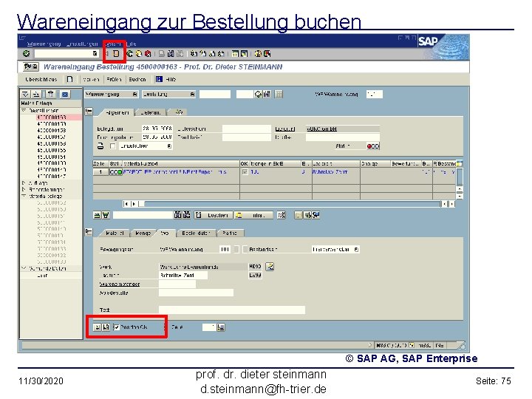The height and width of the screenshot is (399, 532).
Task: Click the customize layout monitor icon
Action: [x=267, y=54]
